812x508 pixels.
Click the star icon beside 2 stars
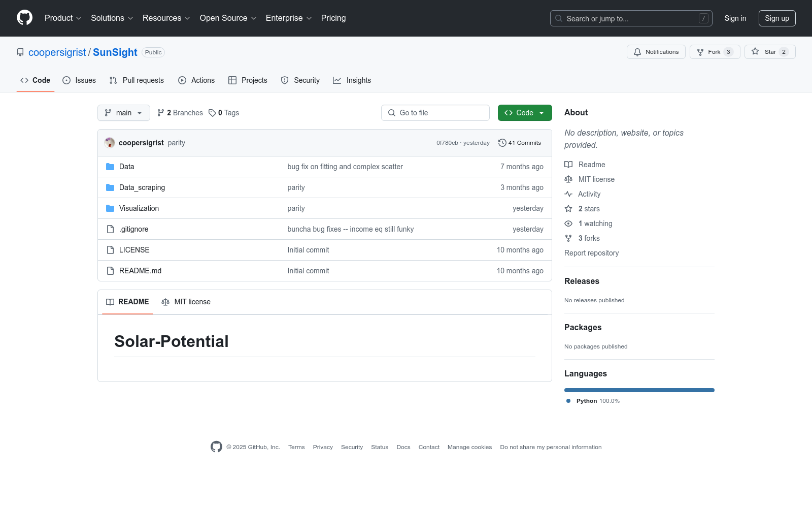click(568, 209)
